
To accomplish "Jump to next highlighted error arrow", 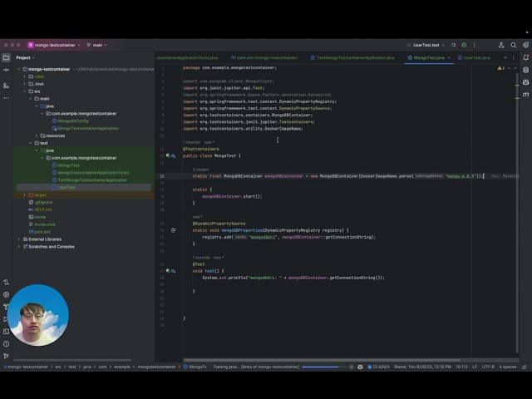I will tap(515, 68).
